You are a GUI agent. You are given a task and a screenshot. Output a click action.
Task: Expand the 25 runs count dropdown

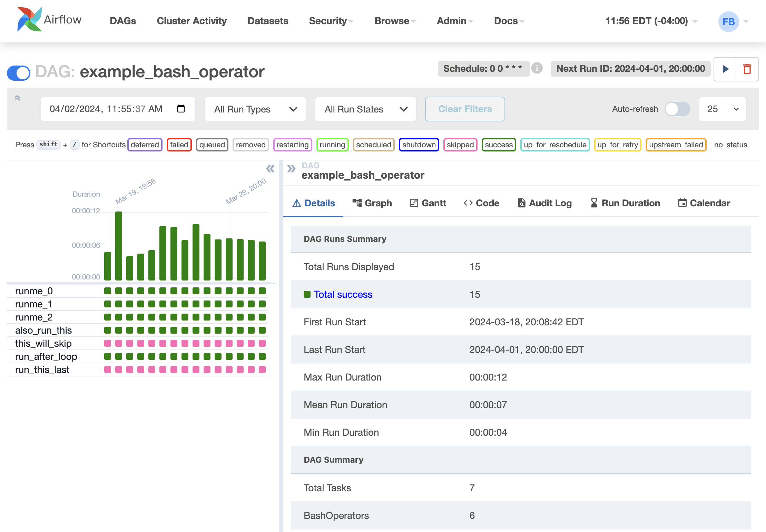point(723,109)
